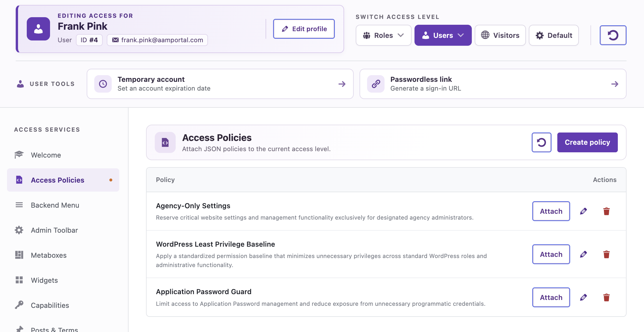Open the Users access level dropdown
The image size is (644, 332).
click(443, 35)
